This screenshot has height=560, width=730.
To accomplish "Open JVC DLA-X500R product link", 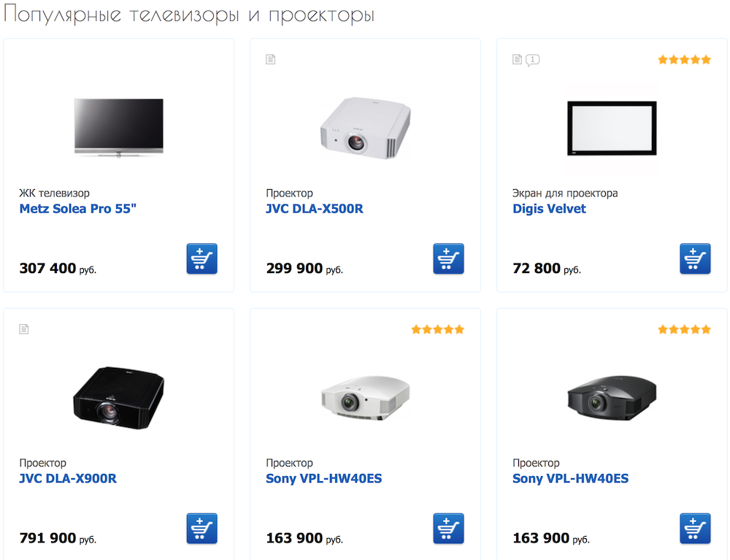I will tap(314, 209).
